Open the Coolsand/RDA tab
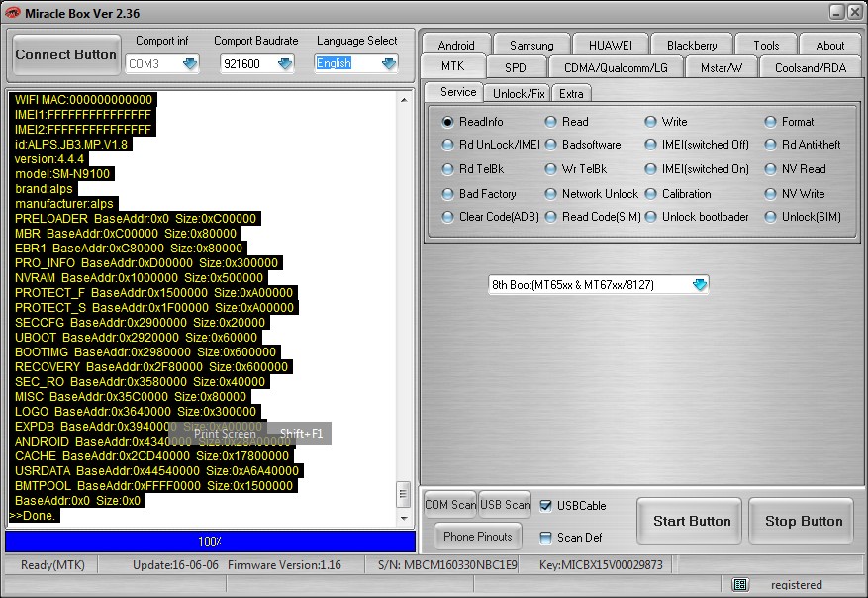Screen dimensions: 868x598 coord(811,67)
